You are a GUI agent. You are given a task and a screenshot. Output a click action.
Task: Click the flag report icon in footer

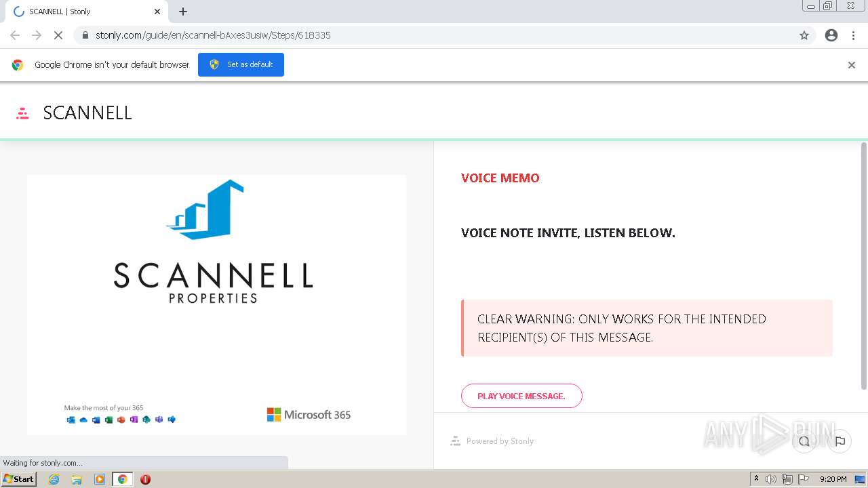[840, 441]
